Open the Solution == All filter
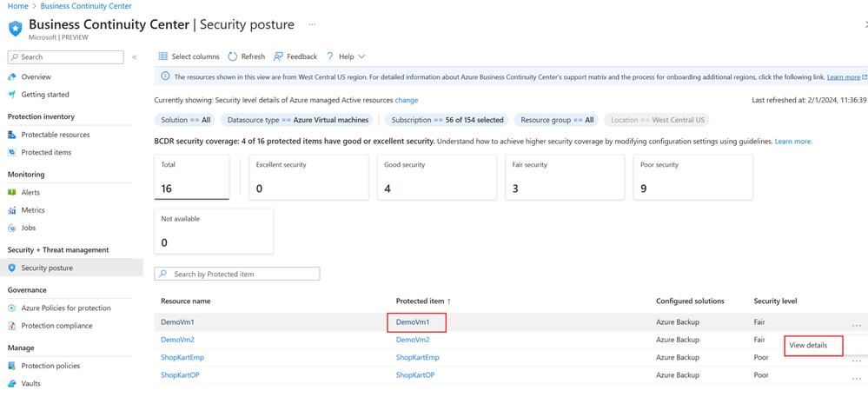The width and height of the screenshot is (868, 404). click(x=185, y=120)
